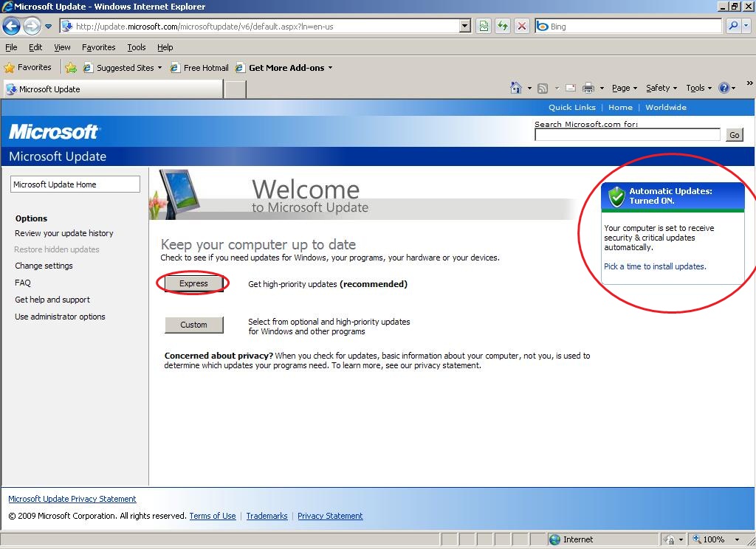The width and height of the screenshot is (756, 549).
Task: Expand the address bar dropdown arrow
Action: [x=465, y=27]
